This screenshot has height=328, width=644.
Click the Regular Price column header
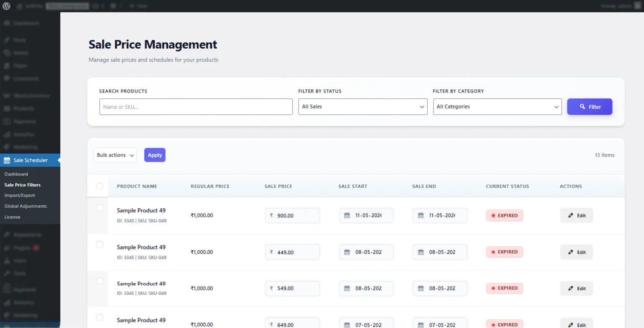tap(210, 186)
